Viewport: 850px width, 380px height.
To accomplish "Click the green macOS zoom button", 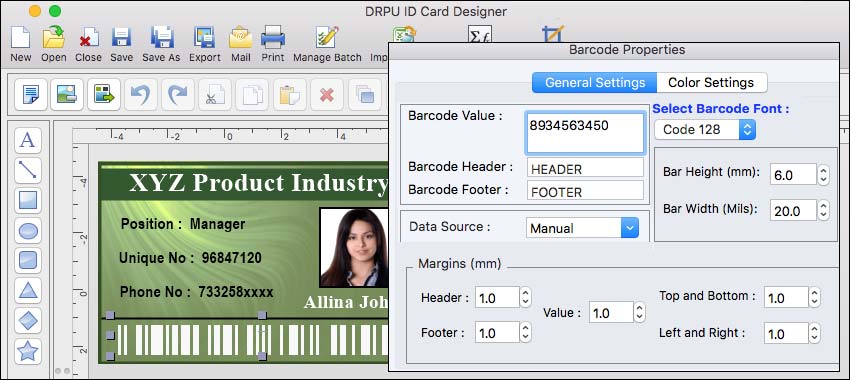I will 55,11.
